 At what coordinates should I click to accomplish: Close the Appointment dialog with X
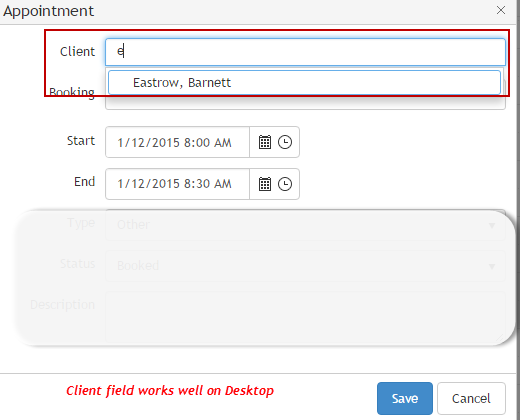(x=501, y=10)
